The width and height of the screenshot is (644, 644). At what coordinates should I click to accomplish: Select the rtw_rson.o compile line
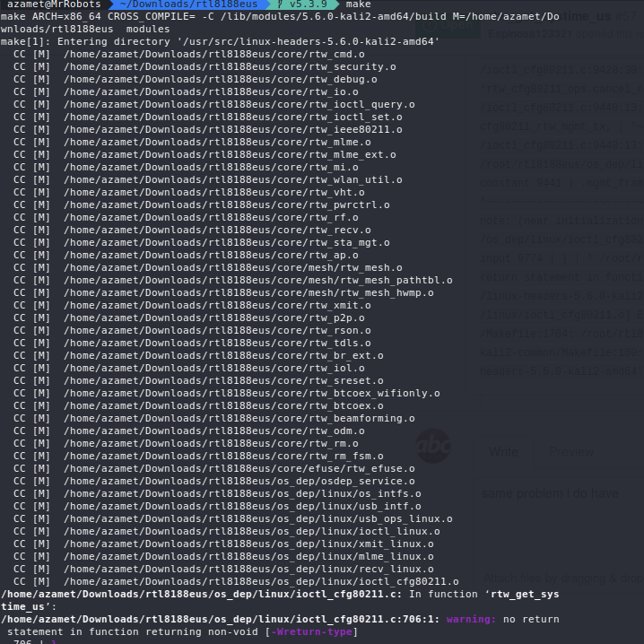click(x=192, y=331)
